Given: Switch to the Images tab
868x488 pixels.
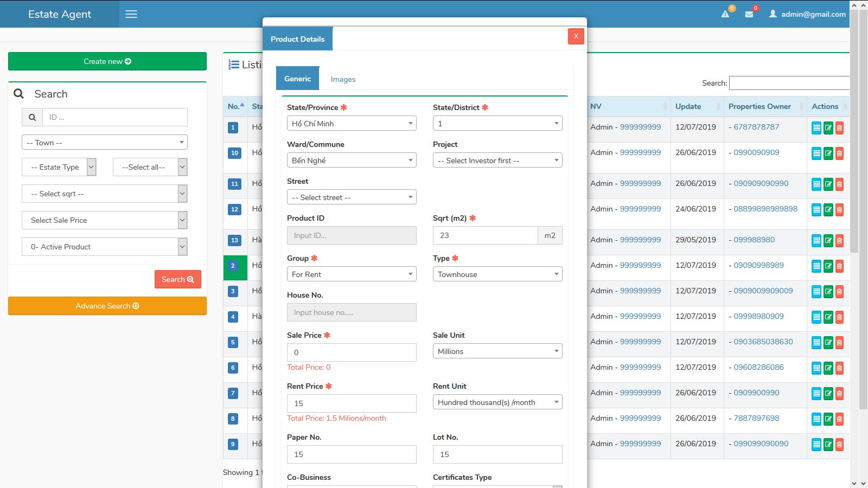Looking at the screenshot, I should pos(343,79).
